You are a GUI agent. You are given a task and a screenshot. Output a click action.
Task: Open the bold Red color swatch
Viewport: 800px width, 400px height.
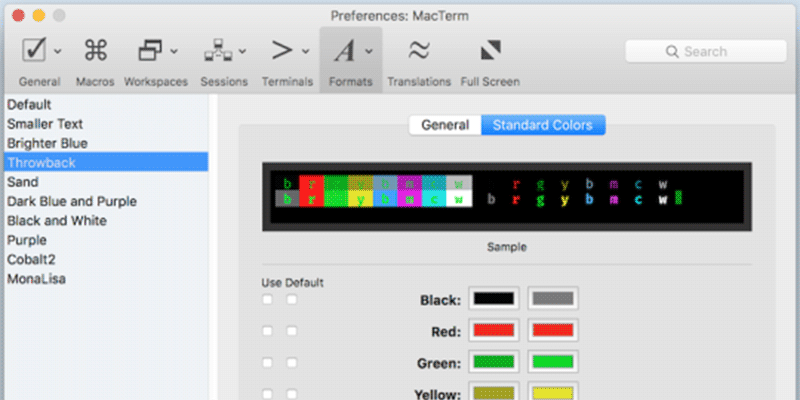[x=553, y=330]
